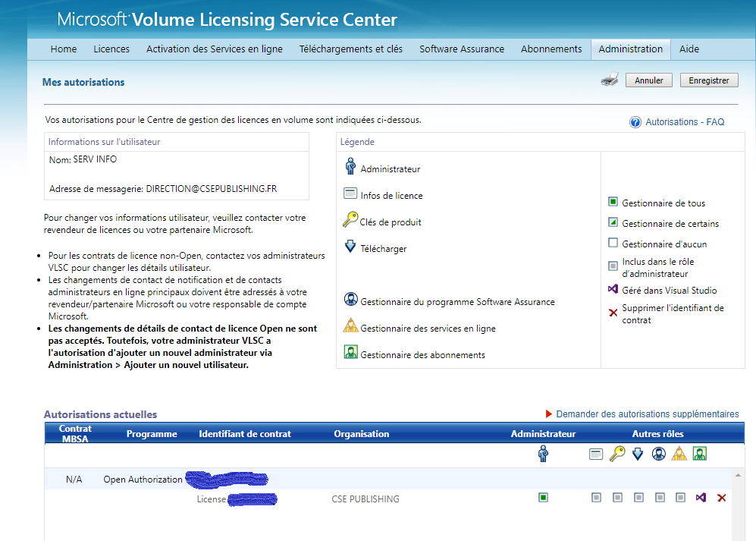Toggle the license info role checkbox in license row
Image resolution: width=756 pixels, height=541 pixels.
pos(597,498)
